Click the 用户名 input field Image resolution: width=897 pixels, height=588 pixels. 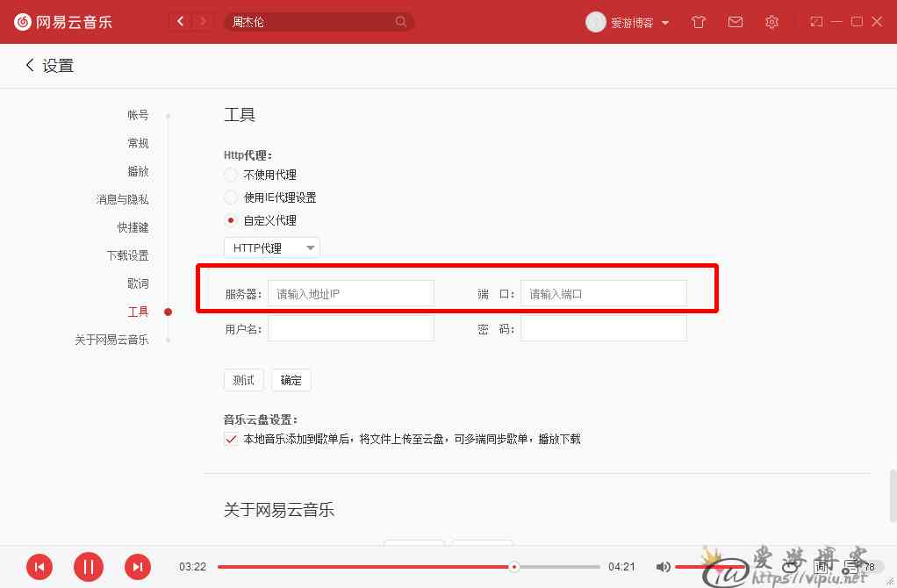351,328
